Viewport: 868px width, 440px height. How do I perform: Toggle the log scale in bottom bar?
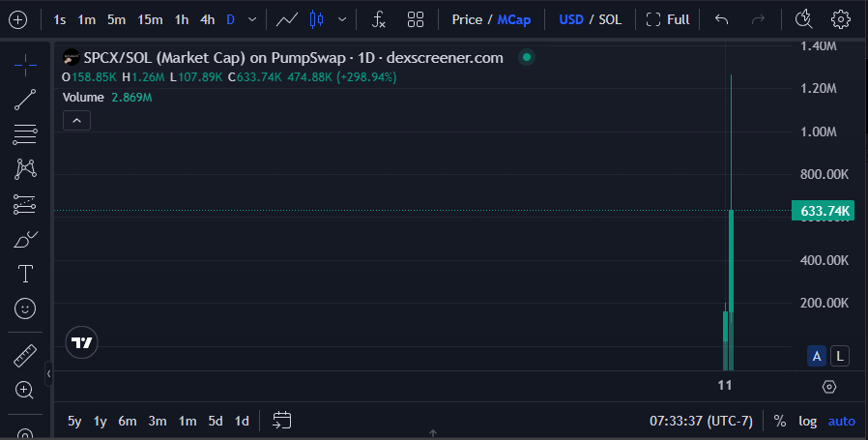tap(808, 422)
